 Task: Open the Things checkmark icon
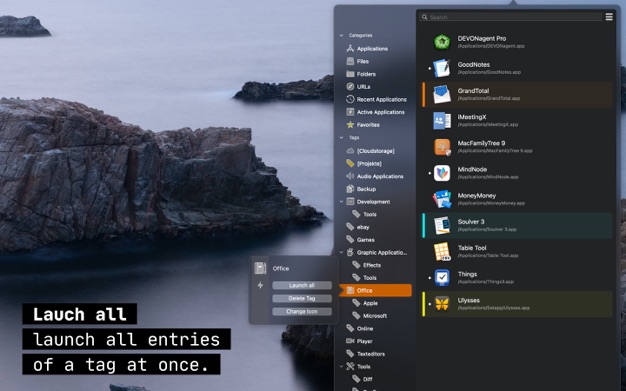point(442,278)
